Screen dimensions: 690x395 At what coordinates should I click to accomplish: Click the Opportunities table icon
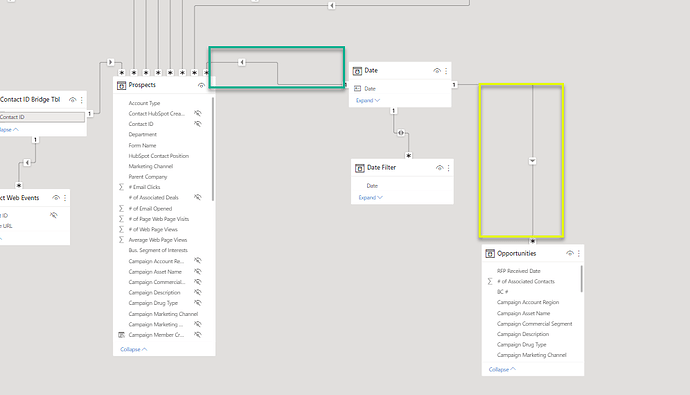click(490, 253)
